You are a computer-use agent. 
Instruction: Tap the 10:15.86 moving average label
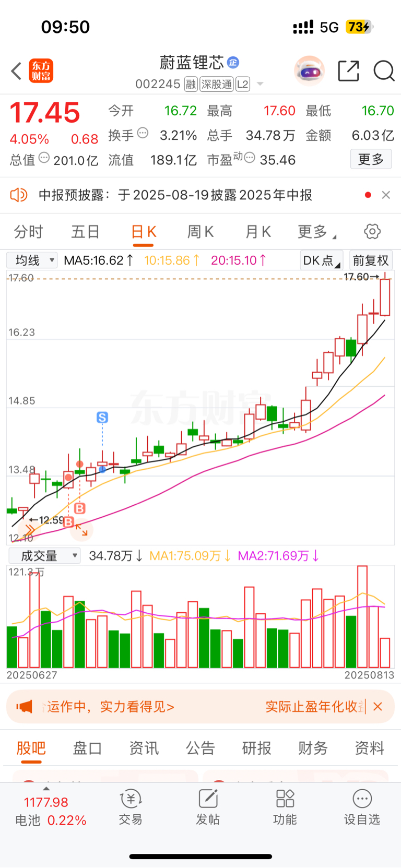(x=172, y=260)
